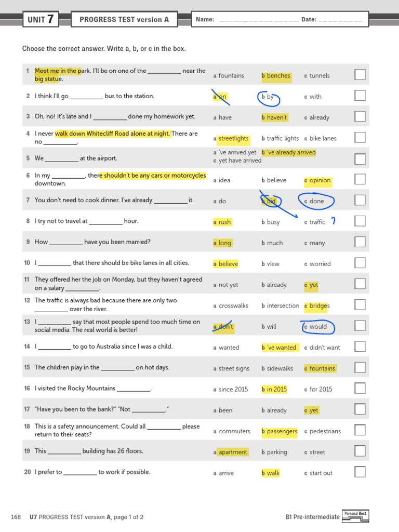
Task: Select circled option 'c done' in question 7
Action: tap(316, 201)
